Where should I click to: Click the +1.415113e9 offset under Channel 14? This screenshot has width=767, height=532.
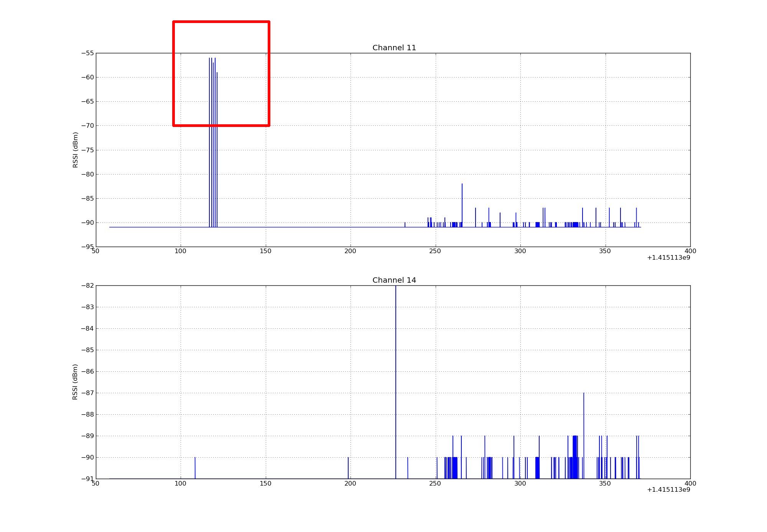point(668,490)
